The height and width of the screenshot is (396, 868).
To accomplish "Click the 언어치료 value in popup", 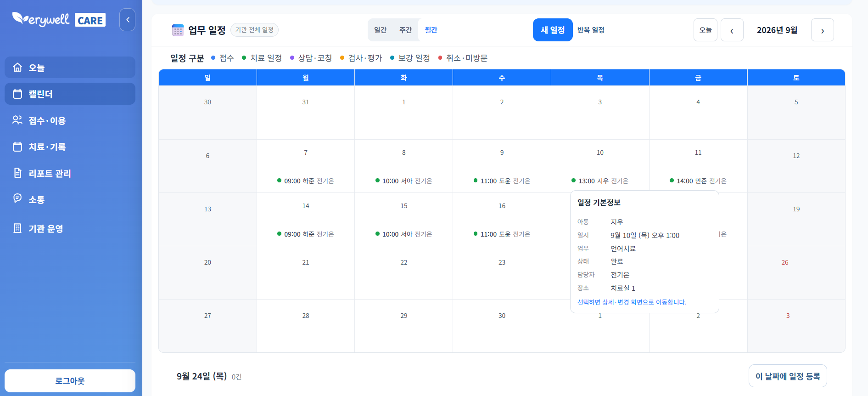I will 623,249.
